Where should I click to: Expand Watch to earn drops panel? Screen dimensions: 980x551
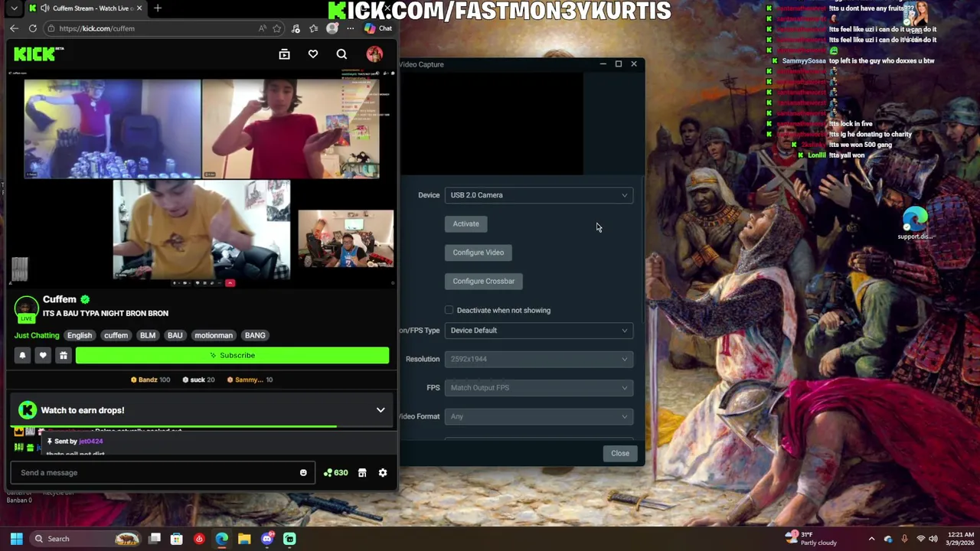(x=381, y=410)
